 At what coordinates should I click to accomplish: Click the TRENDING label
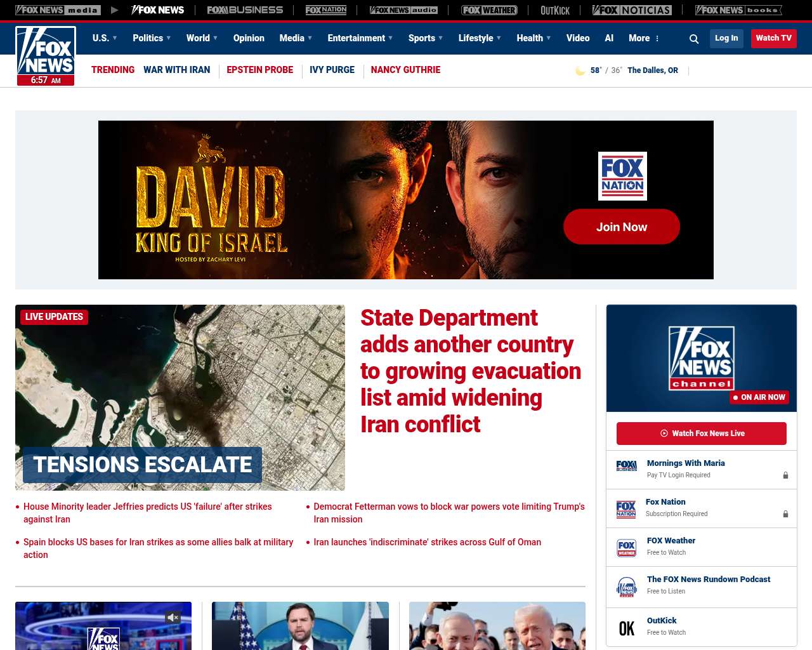[113, 70]
